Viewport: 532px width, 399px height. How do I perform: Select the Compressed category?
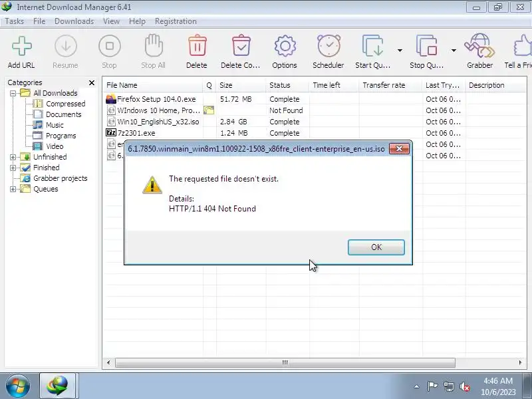(x=65, y=104)
